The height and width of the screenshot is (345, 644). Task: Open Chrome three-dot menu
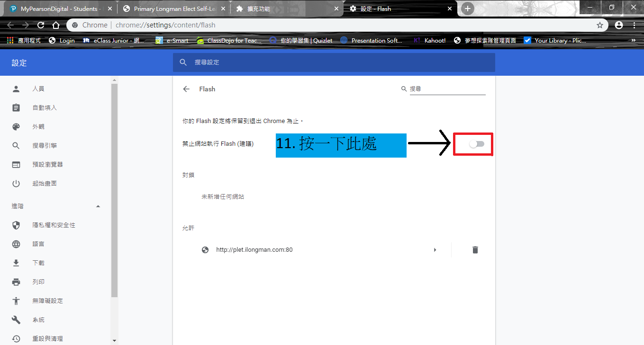pos(634,25)
